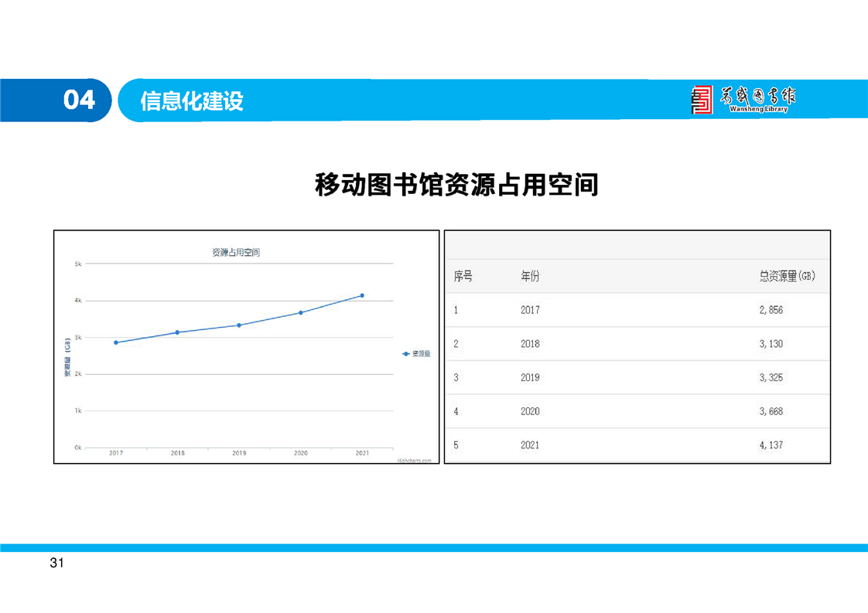Image resolution: width=868 pixels, height=613 pixels.
Task: Click the table cell 2018
Action: [x=530, y=343]
